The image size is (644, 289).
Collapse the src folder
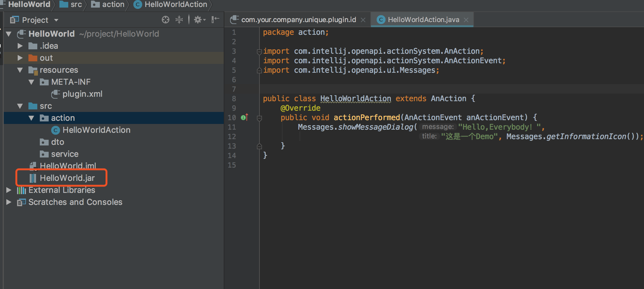[20, 106]
